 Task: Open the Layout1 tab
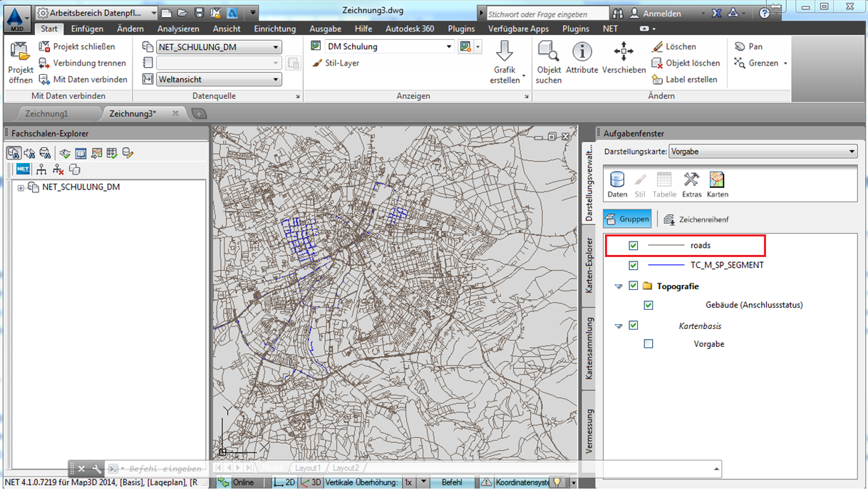309,469
